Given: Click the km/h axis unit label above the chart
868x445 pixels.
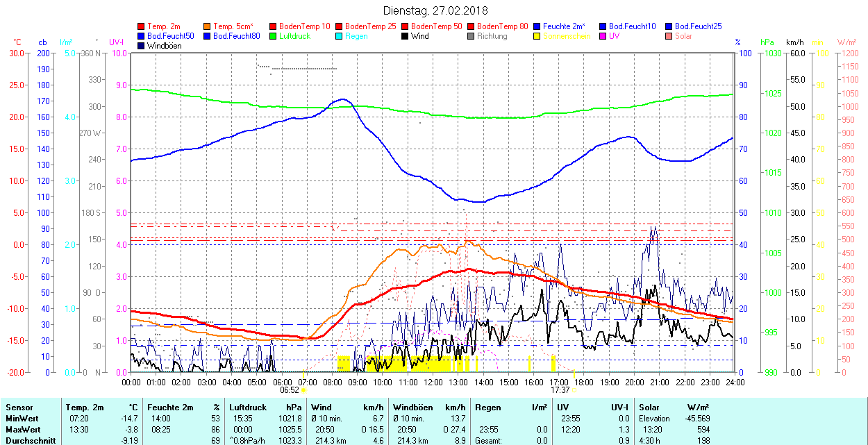Looking at the screenshot, I should coord(794,42).
